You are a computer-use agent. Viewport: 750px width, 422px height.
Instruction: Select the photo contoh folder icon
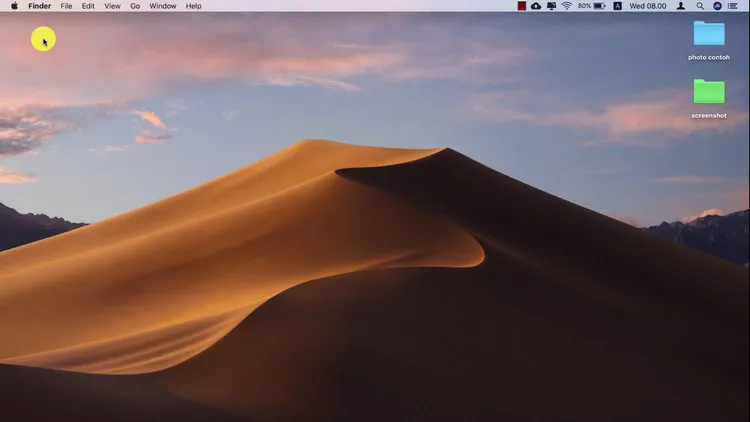pyautogui.click(x=709, y=33)
